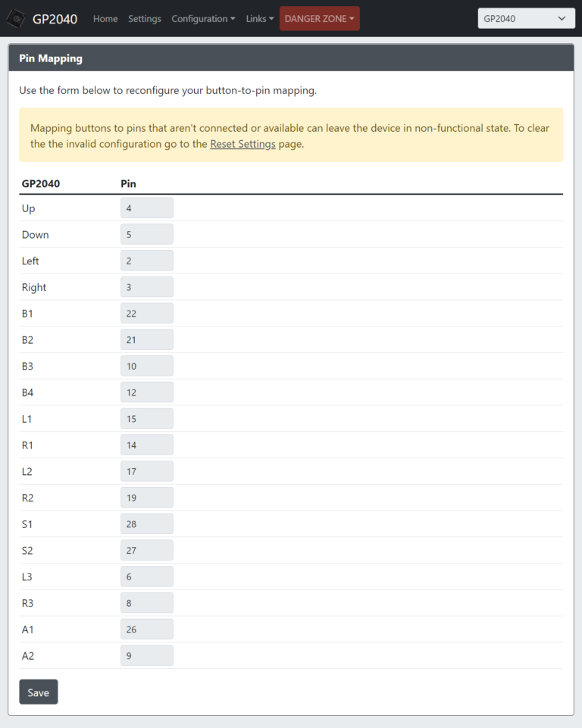582x728 pixels.
Task: Open the Home page
Action: tap(105, 19)
